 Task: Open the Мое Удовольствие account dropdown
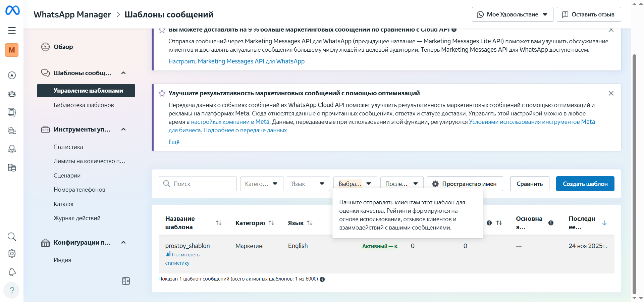point(512,14)
